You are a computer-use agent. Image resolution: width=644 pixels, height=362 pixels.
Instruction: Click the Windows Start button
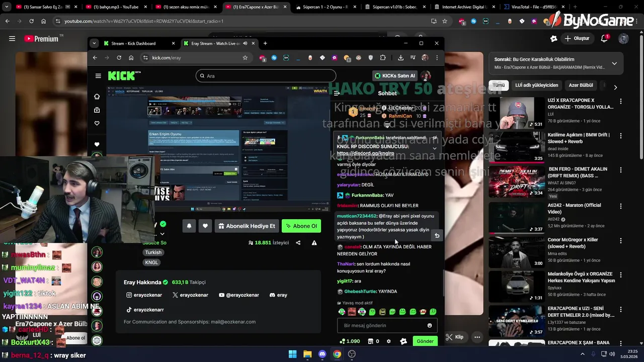tap(292, 354)
